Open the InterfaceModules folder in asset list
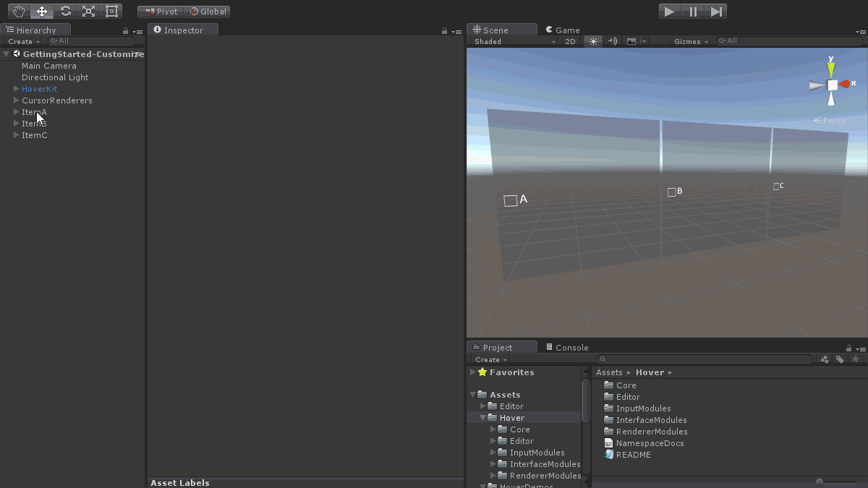The width and height of the screenshot is (868, 488). (651, 420)
